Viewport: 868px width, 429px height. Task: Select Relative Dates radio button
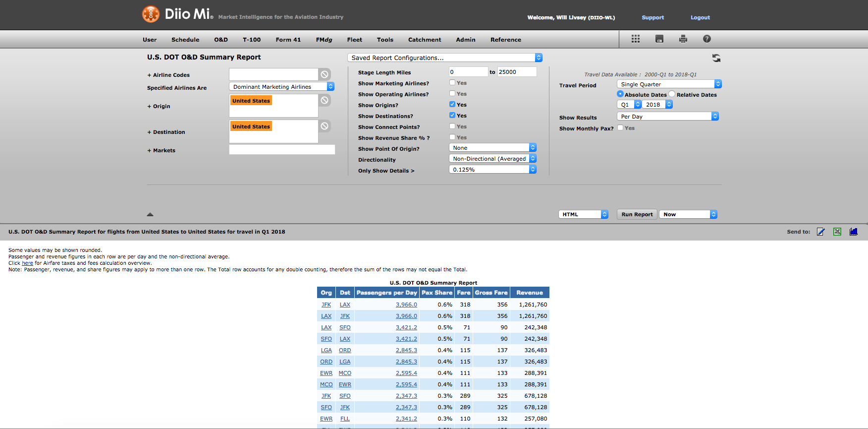672,94
